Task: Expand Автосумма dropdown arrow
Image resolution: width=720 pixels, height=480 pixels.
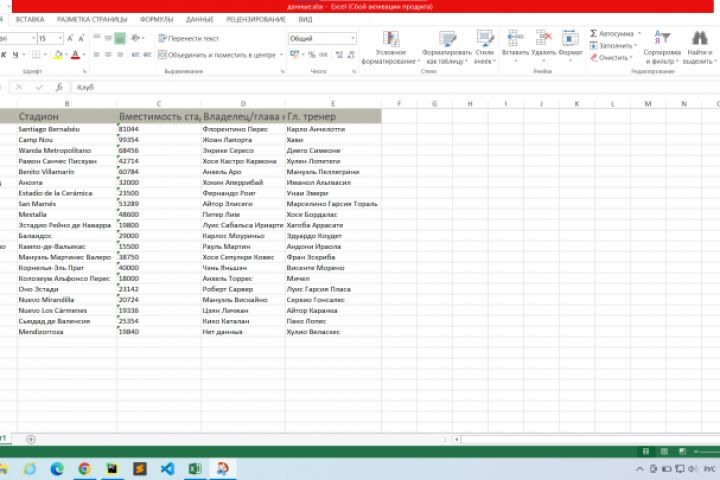Action: coord(639,34)
